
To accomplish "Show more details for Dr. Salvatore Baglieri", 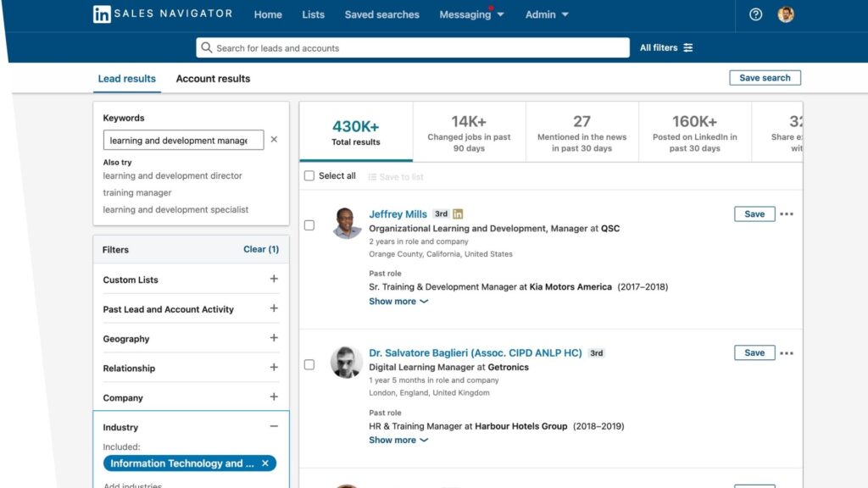I will click(398, 440).
